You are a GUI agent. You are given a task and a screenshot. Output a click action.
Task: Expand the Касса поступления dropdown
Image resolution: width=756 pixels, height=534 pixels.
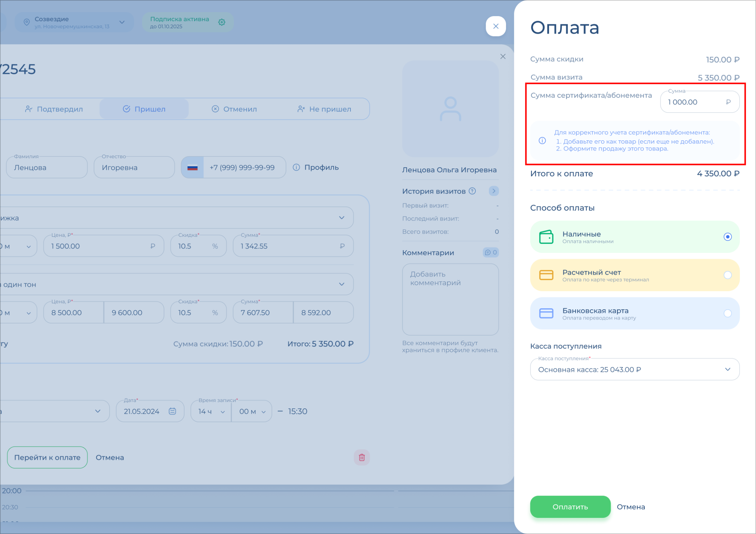click(x=634, y=369)
